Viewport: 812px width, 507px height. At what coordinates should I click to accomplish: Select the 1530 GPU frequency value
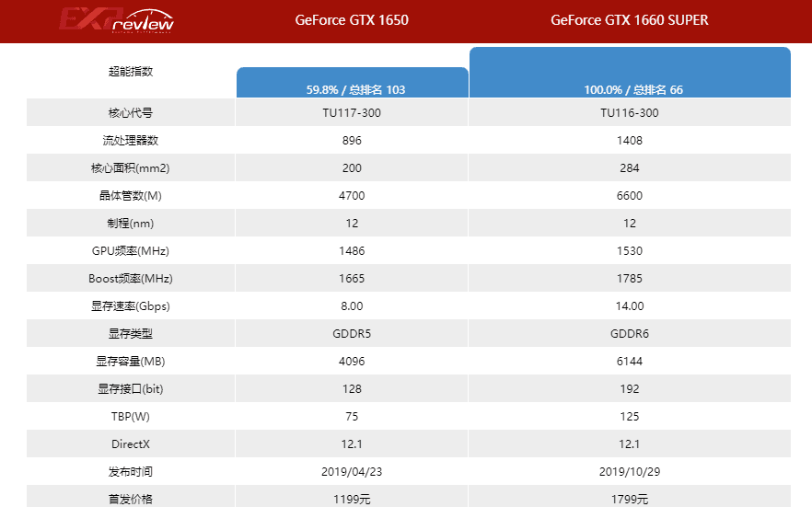click(629, 251)
